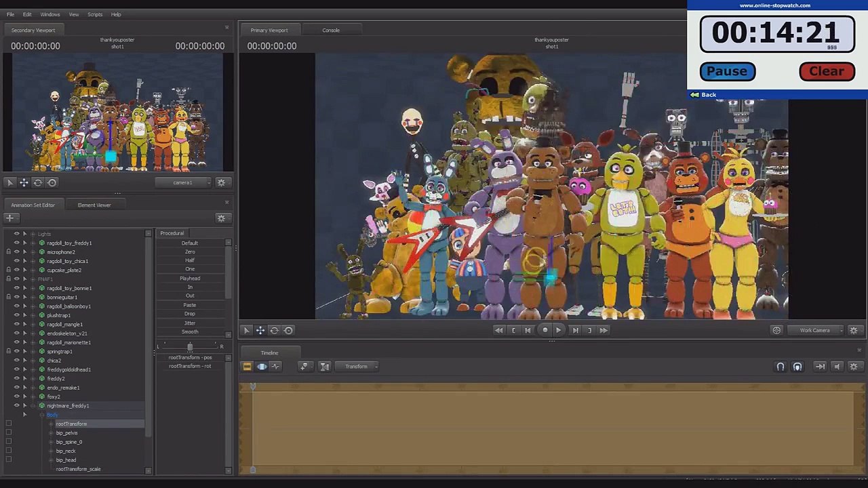Screen dimensions: 868x488
Task: Click the right magnet snap icon in Timeline
Action: (797, 367)
